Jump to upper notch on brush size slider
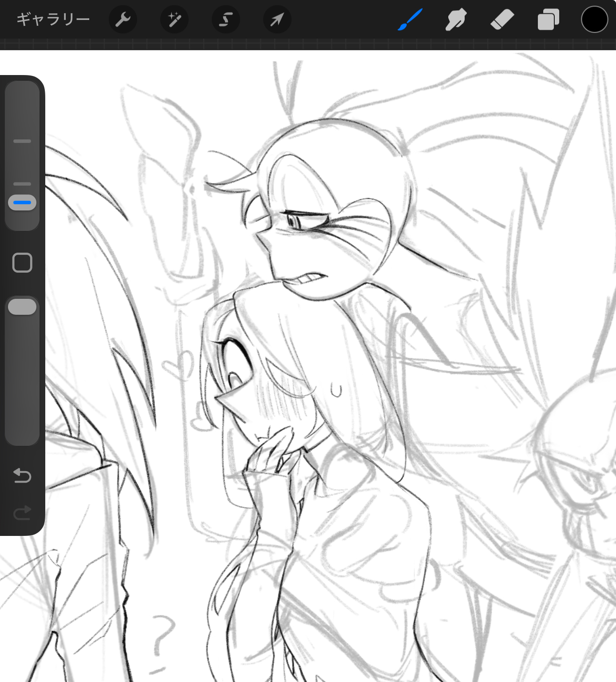The image size is (616, 682). pos(22,141)
